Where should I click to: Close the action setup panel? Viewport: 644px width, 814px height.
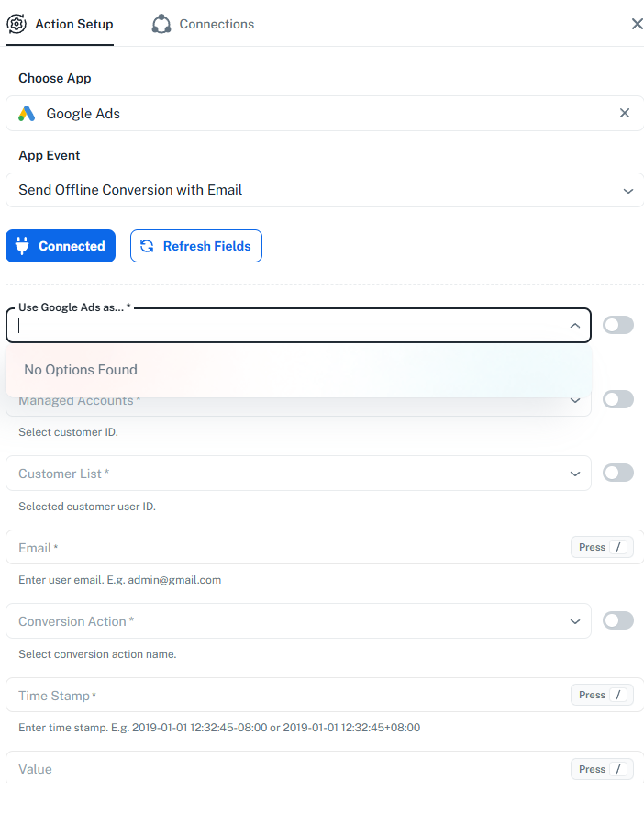pos(637,24)
